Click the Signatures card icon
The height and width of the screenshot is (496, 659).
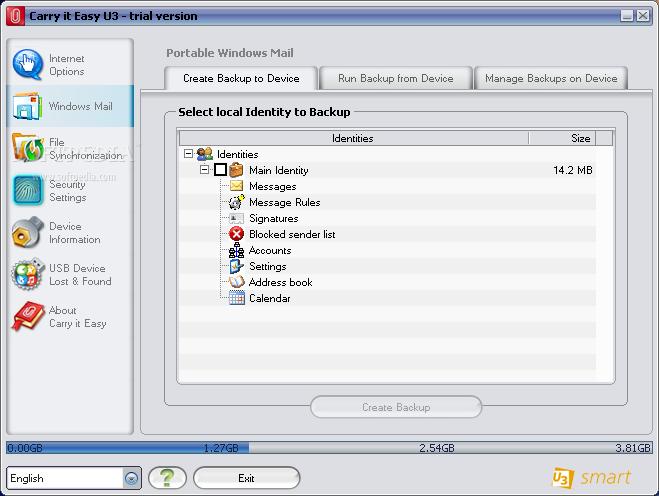pyautogui.click(x=236, y=218)
